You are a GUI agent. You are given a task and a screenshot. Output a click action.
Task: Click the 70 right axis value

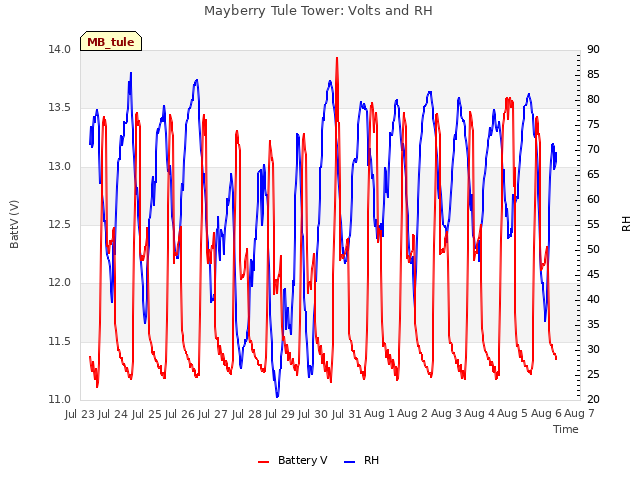pyautogui.click(x=593, y=150)
